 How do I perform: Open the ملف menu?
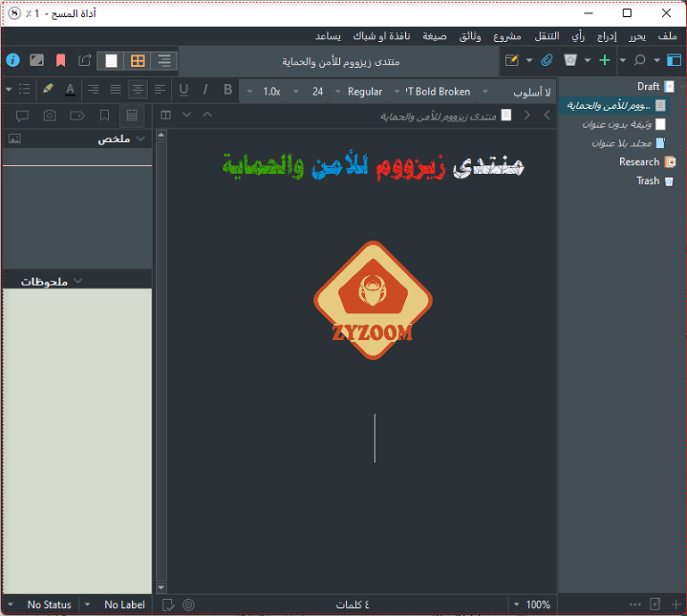click(667, 37)
